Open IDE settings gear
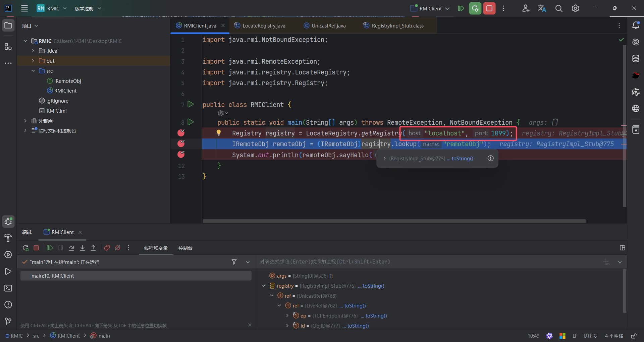644x342 pixels. point(575,8)
